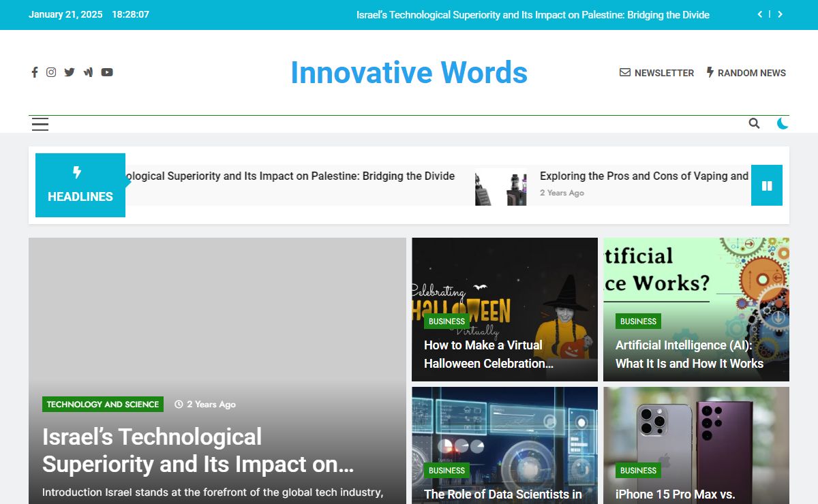Click the Random News link
This screenshot has height=504, width=818.
click(746, 72)
